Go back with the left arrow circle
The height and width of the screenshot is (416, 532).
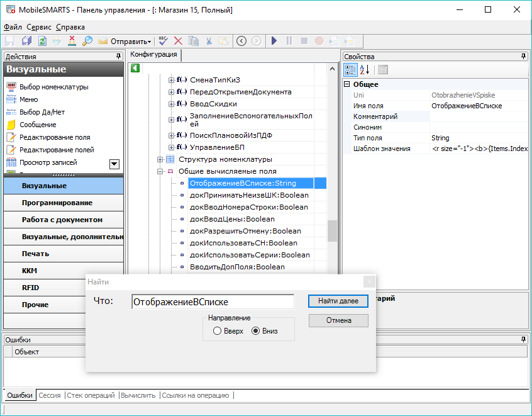241,41
